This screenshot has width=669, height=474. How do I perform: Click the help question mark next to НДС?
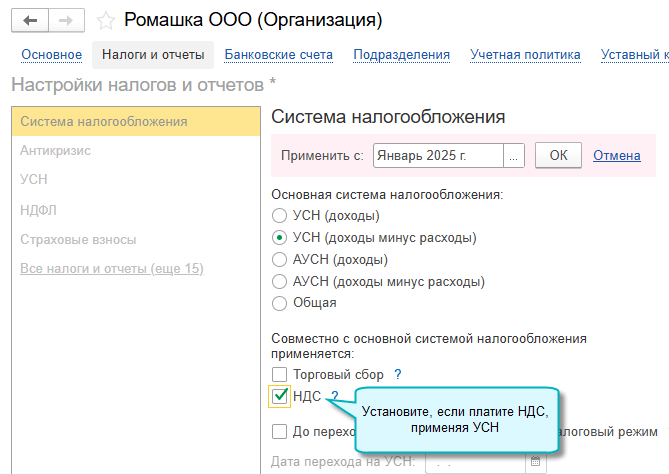(334, 396)
